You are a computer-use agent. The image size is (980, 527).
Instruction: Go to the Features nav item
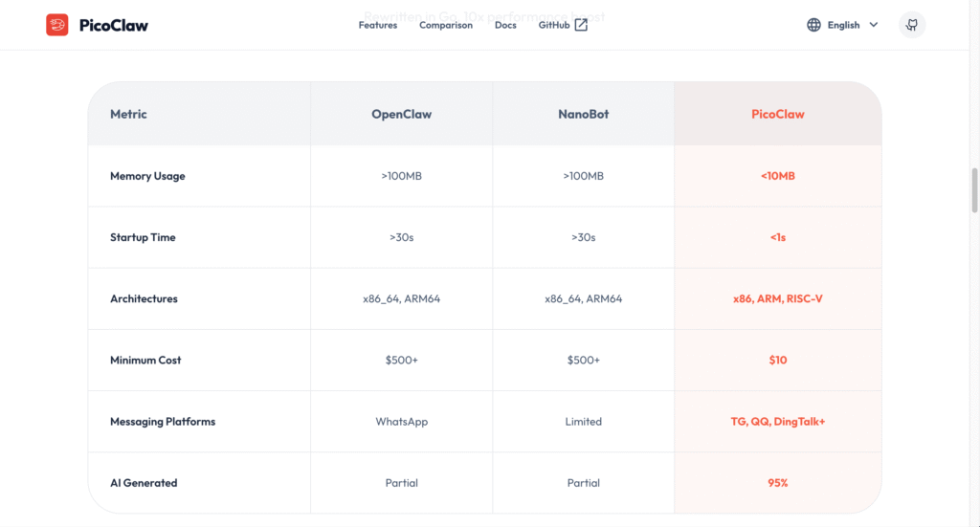pyautogui.click(x=378, y=25)
